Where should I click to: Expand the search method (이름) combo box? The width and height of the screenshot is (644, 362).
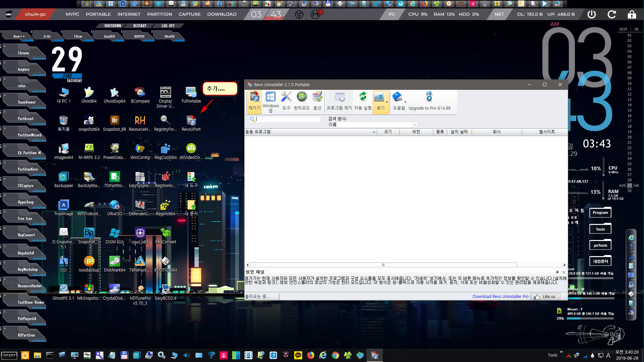pos(415,125)
